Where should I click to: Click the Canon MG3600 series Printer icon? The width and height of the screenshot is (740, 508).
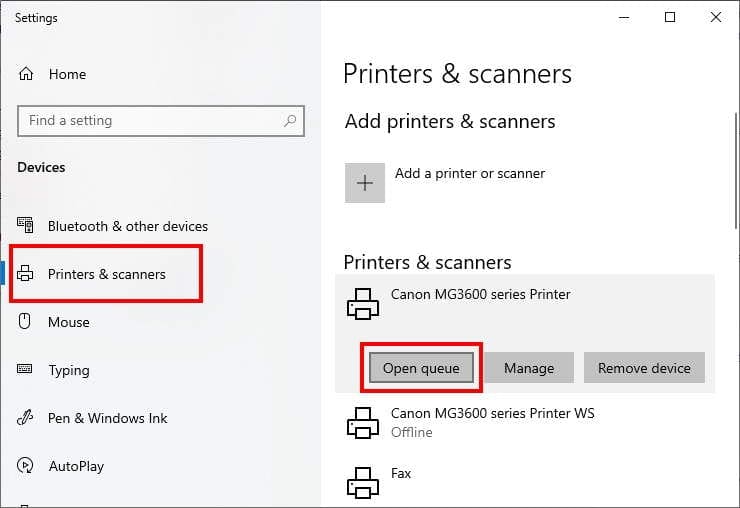tap(363, 304)
